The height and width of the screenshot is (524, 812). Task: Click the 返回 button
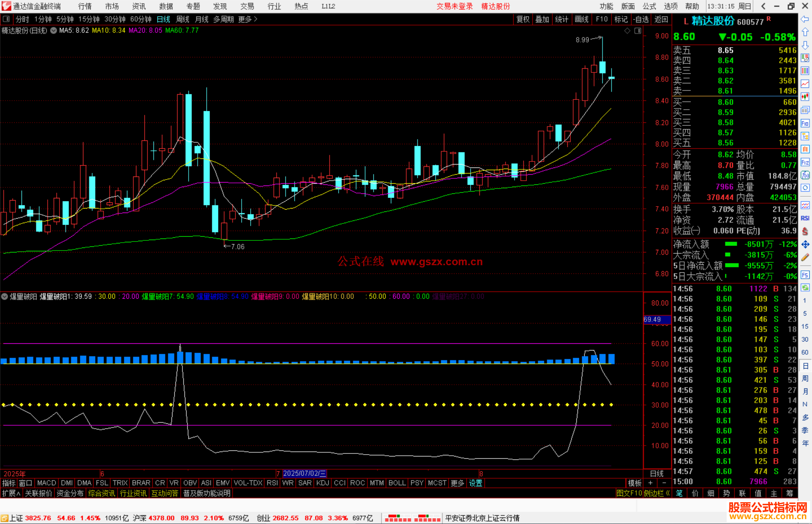(x=661, y=19)
